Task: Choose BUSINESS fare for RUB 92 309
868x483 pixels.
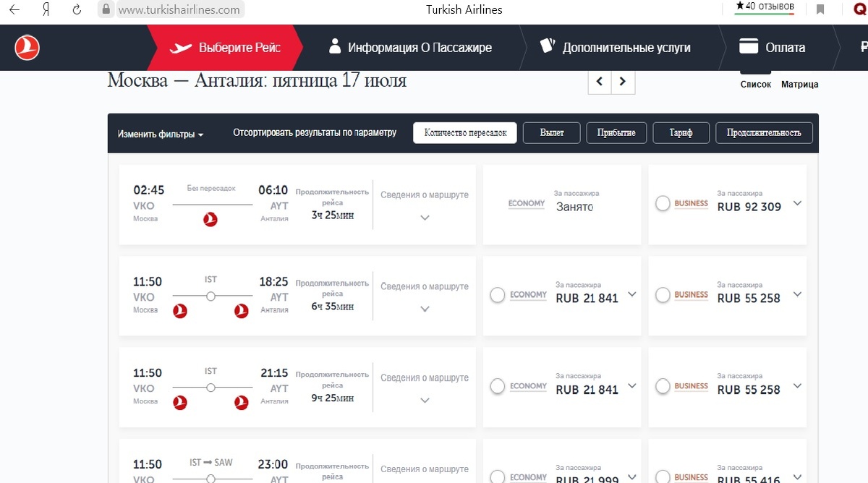Action: pyautogui.click(x=662, y=203)
